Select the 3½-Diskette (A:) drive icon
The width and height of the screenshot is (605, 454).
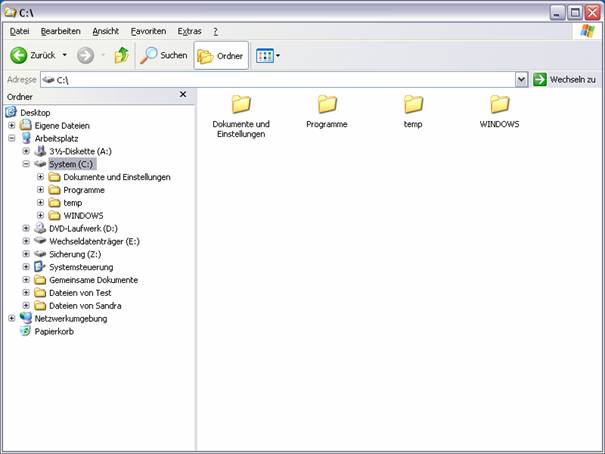[40, 151]
